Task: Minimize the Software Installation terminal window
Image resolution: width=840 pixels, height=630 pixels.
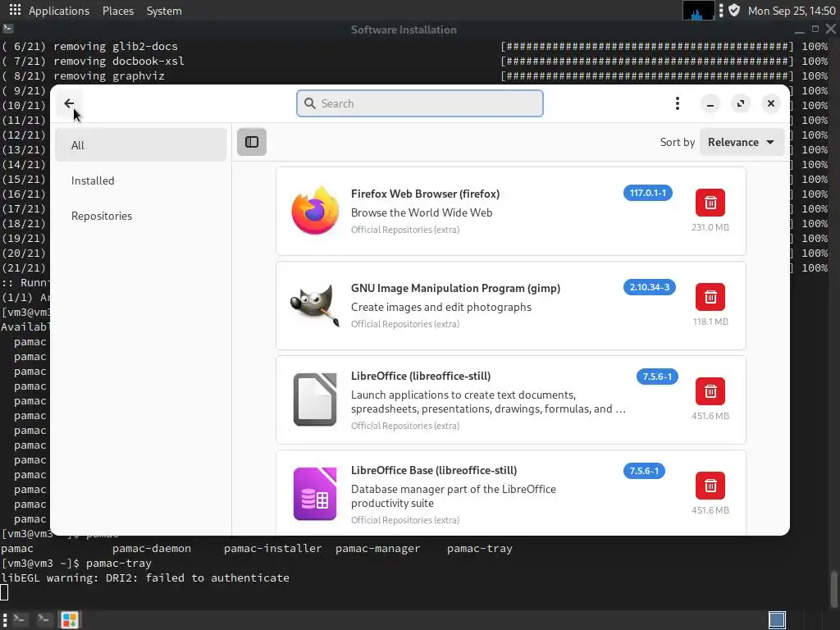Action: 799,30
